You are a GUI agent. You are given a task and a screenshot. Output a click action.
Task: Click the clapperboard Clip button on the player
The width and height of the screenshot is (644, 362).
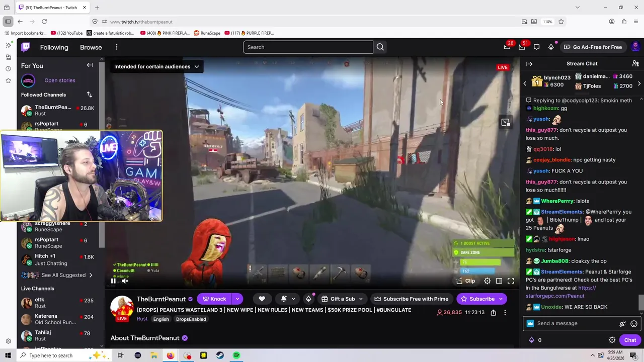point(466,281)
